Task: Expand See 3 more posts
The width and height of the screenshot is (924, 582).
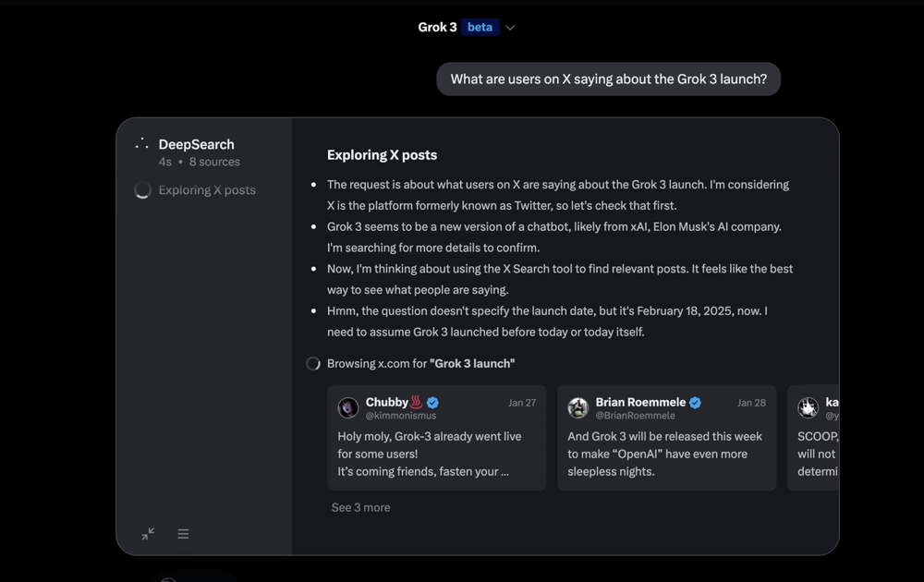Action: tap(360, 507)
